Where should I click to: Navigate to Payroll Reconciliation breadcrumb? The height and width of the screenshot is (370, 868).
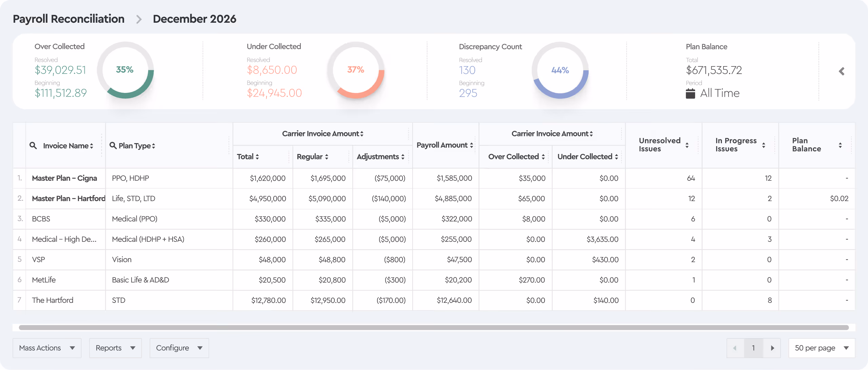(x=68, y=19)
